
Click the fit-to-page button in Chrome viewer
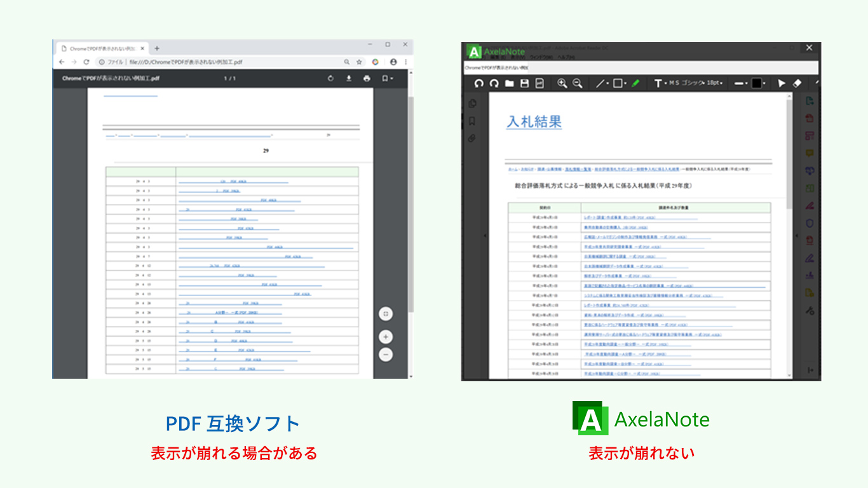[386, 313]
